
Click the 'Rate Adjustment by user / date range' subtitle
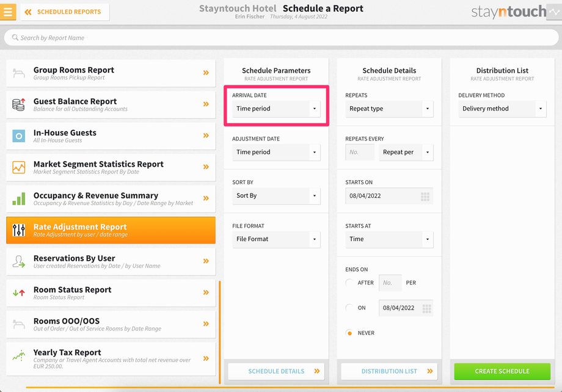click(81, 234)
